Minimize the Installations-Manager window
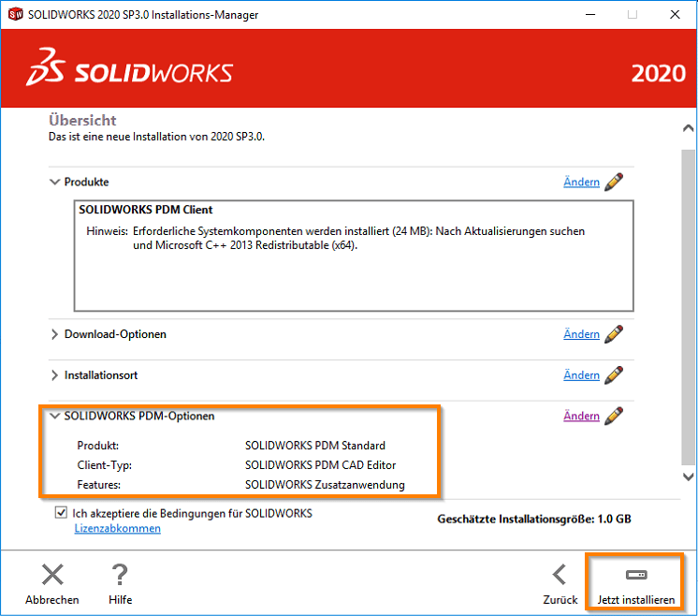This screenshot has width=698, height=616. (x=590, y=14)
